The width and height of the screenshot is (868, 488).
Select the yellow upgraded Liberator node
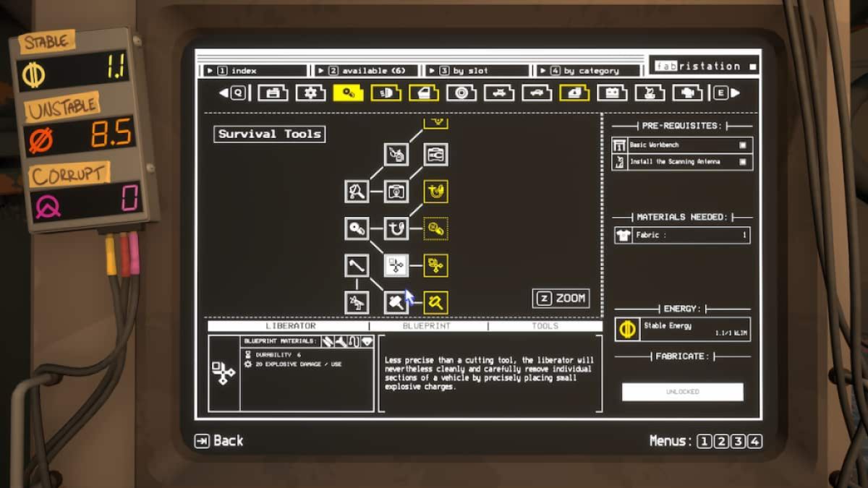435,265
